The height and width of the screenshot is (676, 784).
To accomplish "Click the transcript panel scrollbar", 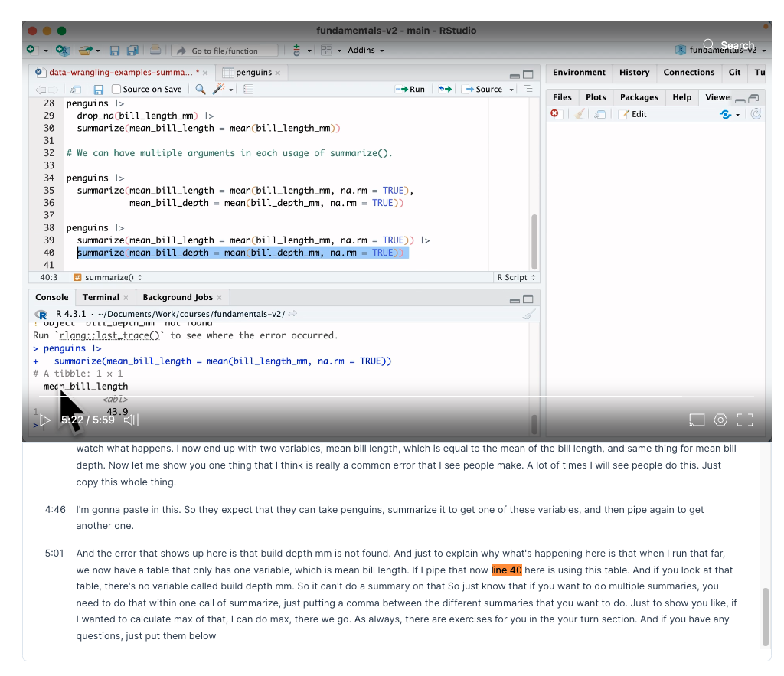I will 765,617.
